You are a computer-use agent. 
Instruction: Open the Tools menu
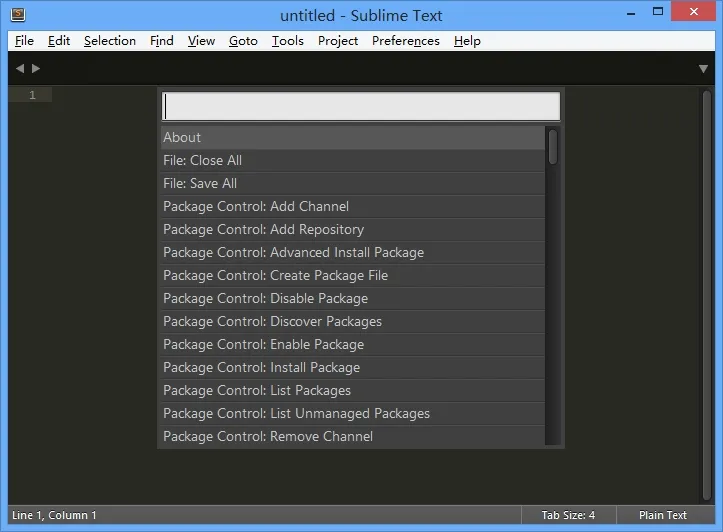[287, 41]
